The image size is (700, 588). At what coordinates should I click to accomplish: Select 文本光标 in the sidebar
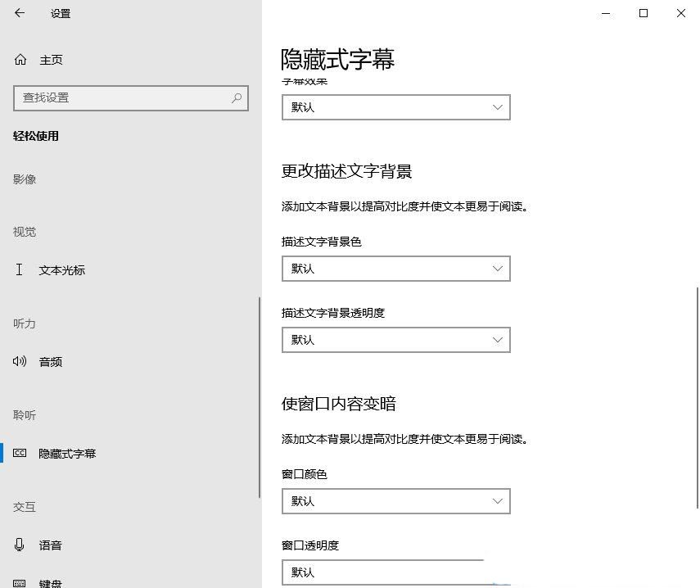[x=62, y=269]
